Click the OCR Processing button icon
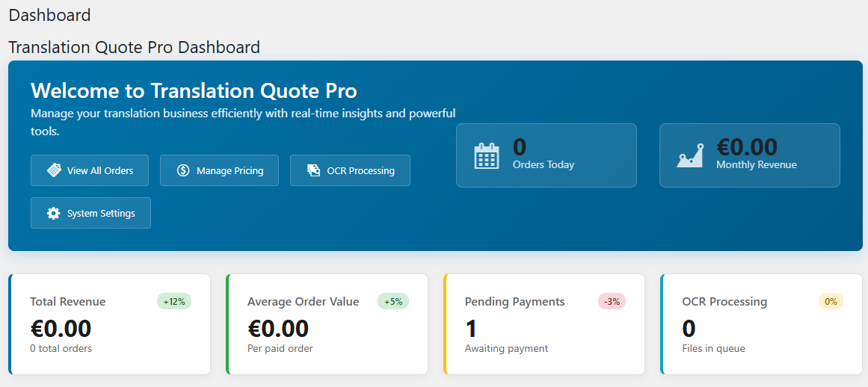This screenshot has width=868, height=387. click(x=314, y=170)
